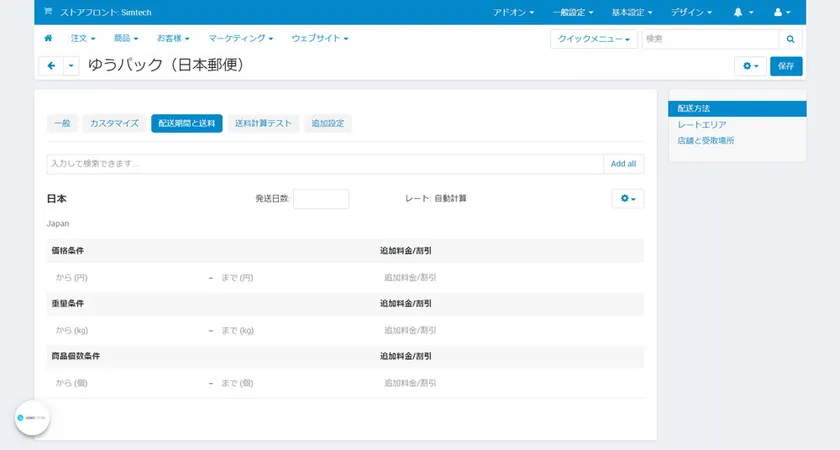Open the gear menu for Japan rate

627,199
